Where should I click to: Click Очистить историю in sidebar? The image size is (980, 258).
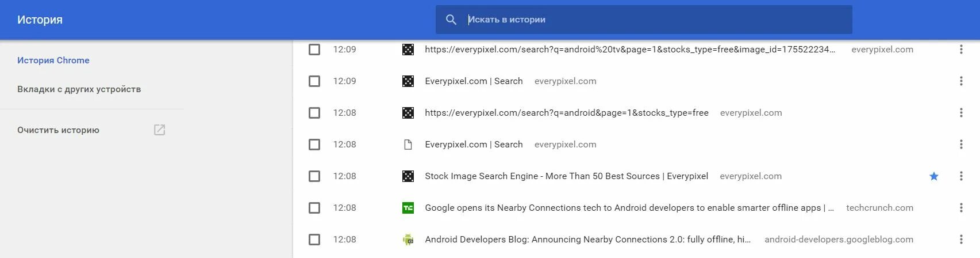point(58,130)
